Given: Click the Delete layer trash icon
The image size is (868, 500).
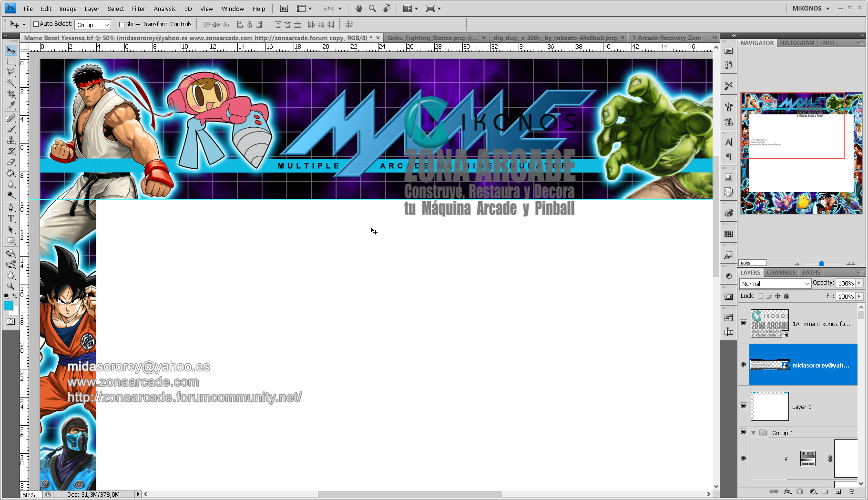Looking at the screenshot, I should (851, 491).
